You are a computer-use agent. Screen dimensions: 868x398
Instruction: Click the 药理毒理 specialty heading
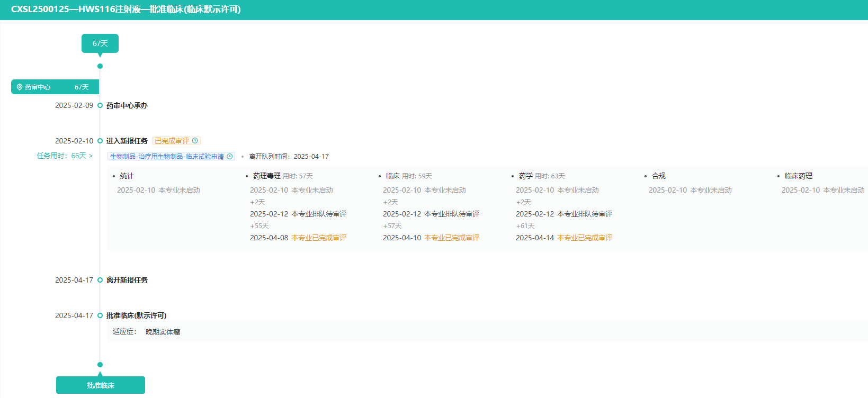(267, 176)
